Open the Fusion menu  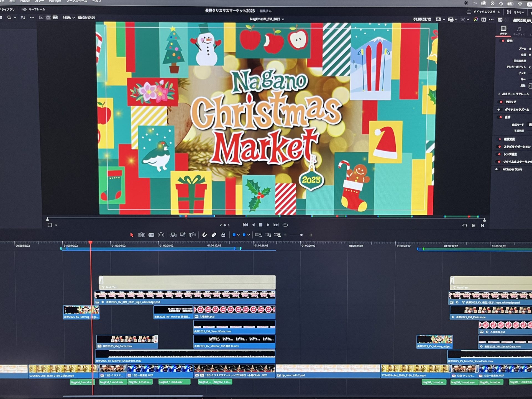pyautogui.click(x=25, y=1)
